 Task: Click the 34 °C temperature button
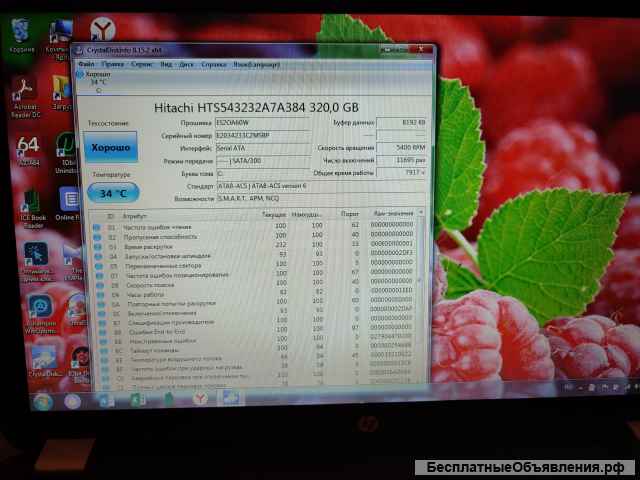pos(113,193)
